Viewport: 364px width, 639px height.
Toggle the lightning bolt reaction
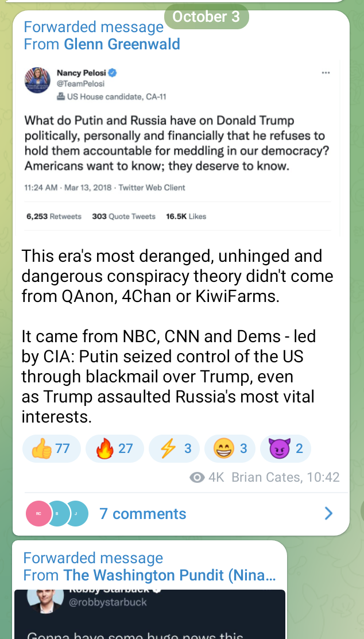click(x=174, y=448)
